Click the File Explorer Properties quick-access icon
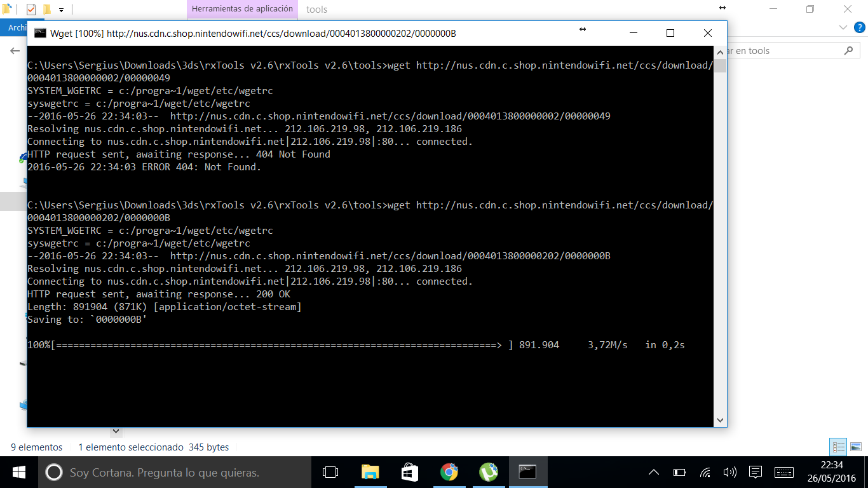The height and width of the screenshot is (488, 868). [x=31, y=9]
